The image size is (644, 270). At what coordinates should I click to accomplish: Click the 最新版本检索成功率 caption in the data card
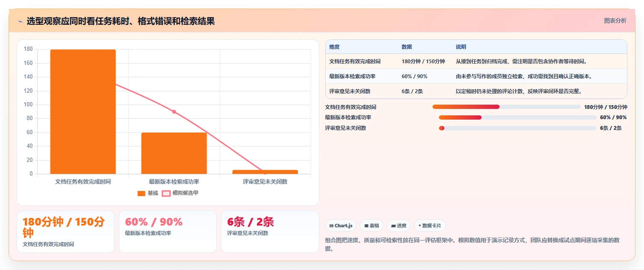point(148,233)
